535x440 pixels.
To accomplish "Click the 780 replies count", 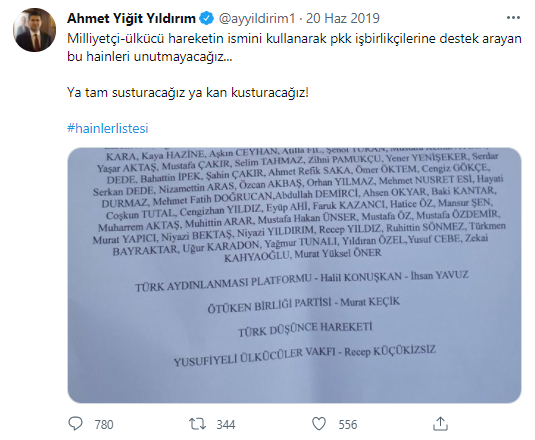I will click(104, 425).
